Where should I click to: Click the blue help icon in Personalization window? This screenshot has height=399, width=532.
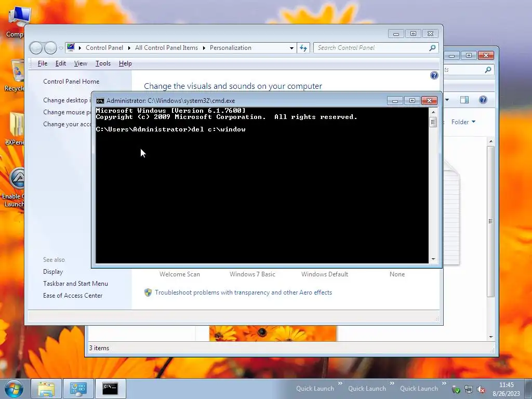(434, 75)
